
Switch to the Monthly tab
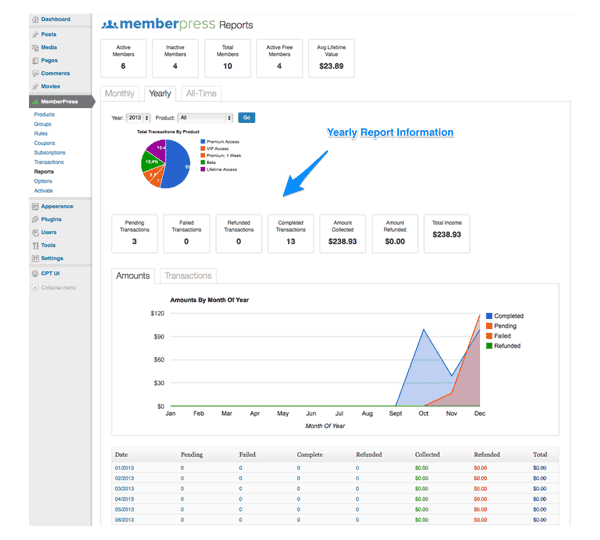(120, 94)
